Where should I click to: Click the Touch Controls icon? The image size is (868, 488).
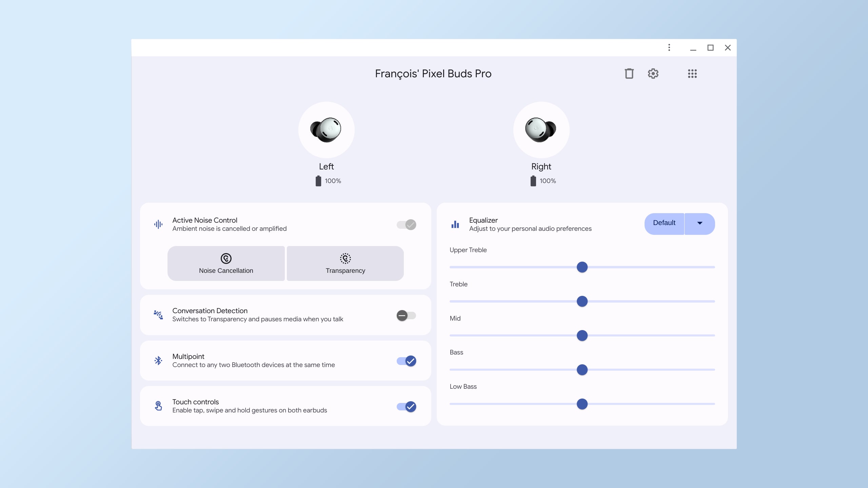(158, 406)
